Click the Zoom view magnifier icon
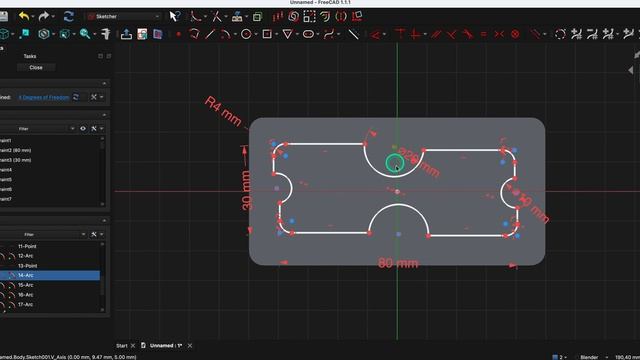This screenshot has height=360, width=640. pyautogui.click(x=85, y=34)
